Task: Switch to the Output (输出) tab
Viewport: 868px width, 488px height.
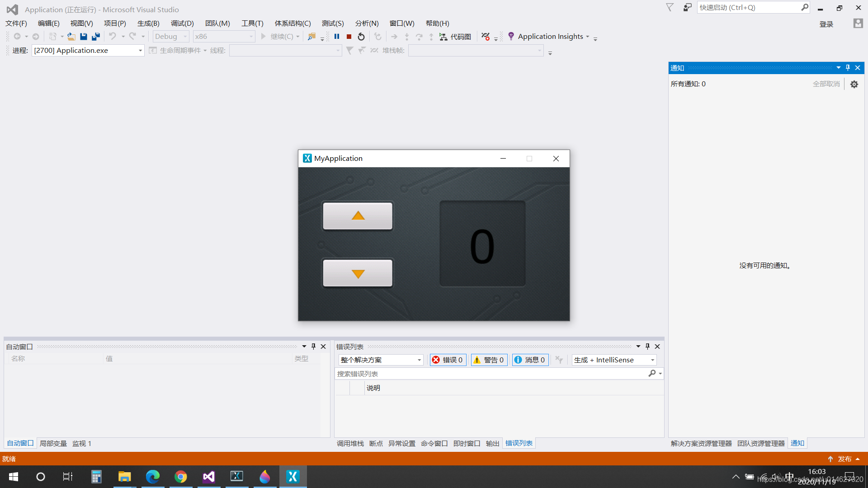Action: [492, 443]
